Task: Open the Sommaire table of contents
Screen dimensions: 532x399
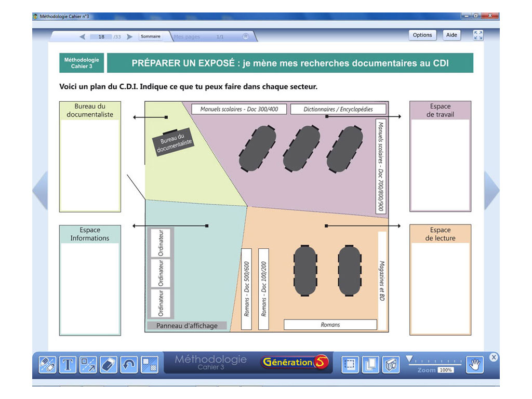Action: coord(150,37)
